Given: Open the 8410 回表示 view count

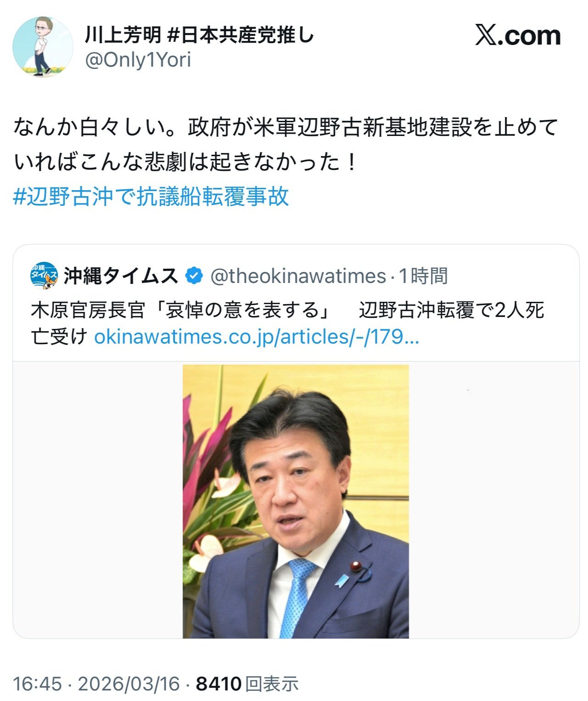Looking at the screenshot, I should 247,684.
